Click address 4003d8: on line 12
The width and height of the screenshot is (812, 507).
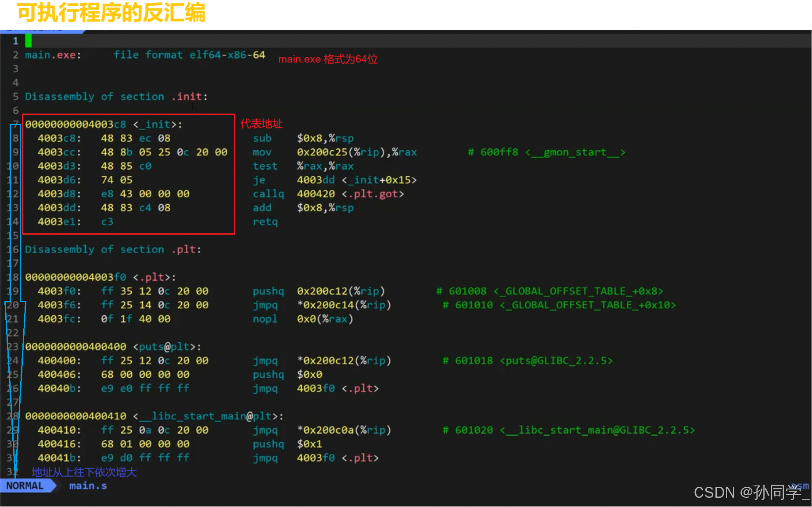59,194
